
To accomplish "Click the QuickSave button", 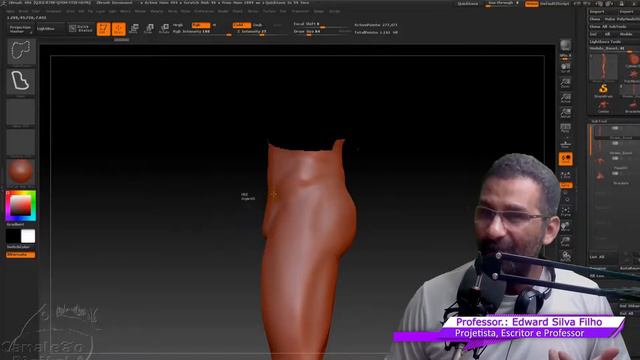I will 468,4.
